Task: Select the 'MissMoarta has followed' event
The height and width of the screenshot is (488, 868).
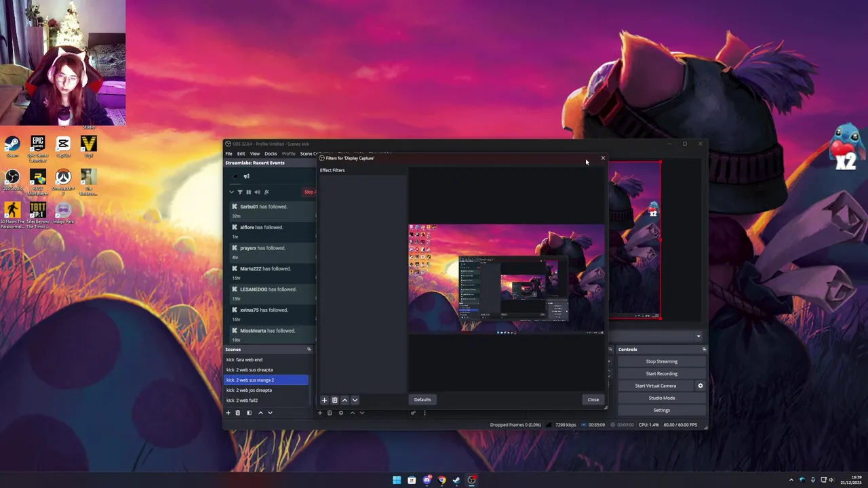Action: pyautogui.click(x=271, y=335)
